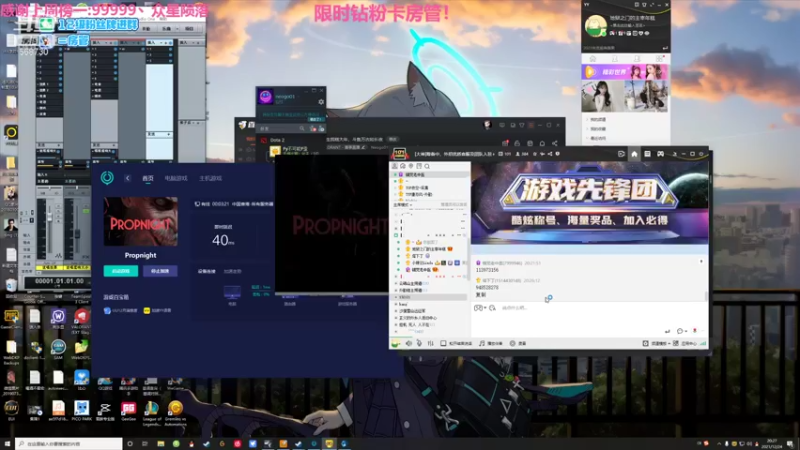The width and height of the screenshot is (800, 450).
Task: Click the green launch game button under Propnight
Action: tap(121, 271)
